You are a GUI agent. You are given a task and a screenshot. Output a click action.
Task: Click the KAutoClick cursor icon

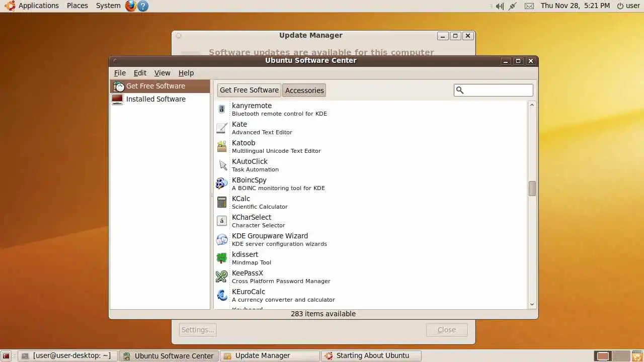click(222, 165)
